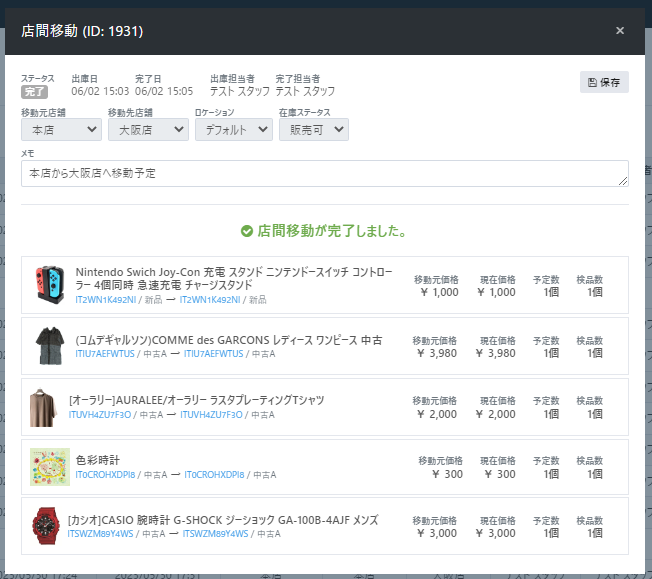Click the COMME des GARCONS product title
Screen dimensions: 652x579
point(229,340)
